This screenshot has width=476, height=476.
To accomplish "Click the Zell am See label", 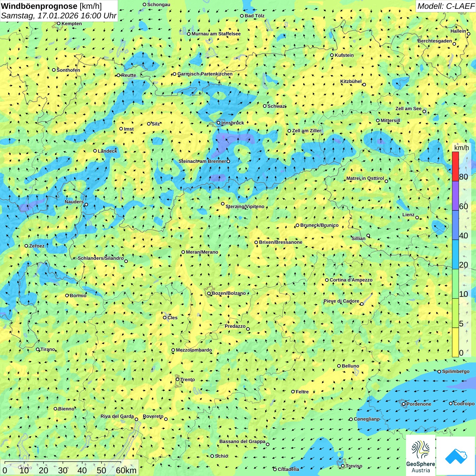I will point(408,108).
